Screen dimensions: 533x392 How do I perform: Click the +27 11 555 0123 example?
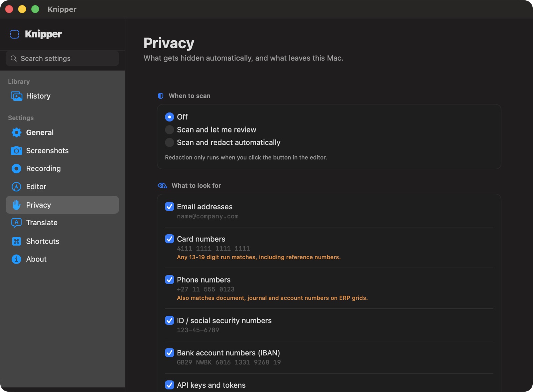(206, 290)
